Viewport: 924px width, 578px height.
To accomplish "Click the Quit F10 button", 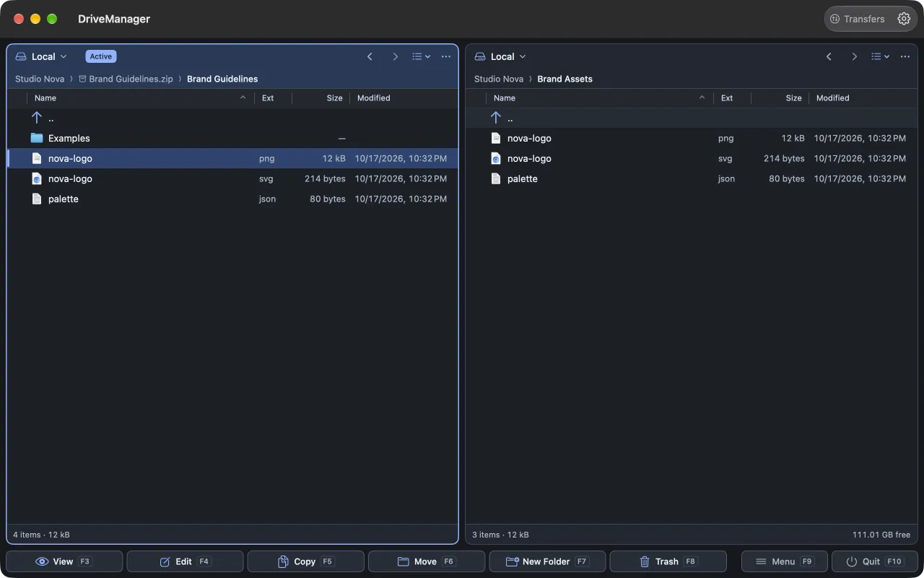I will click(874, 561).
